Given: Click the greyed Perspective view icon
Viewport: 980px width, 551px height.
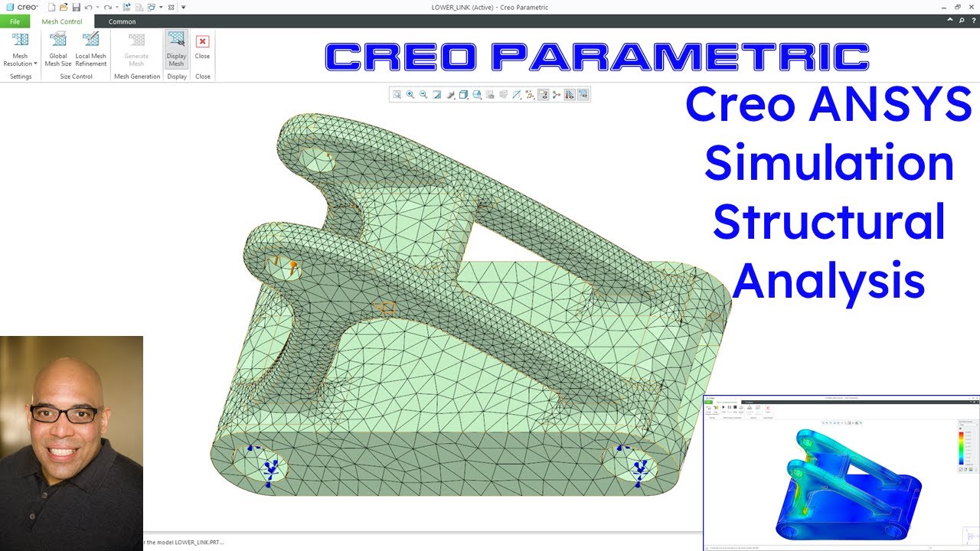Looking at the screenshot, I should click(503, 95).
